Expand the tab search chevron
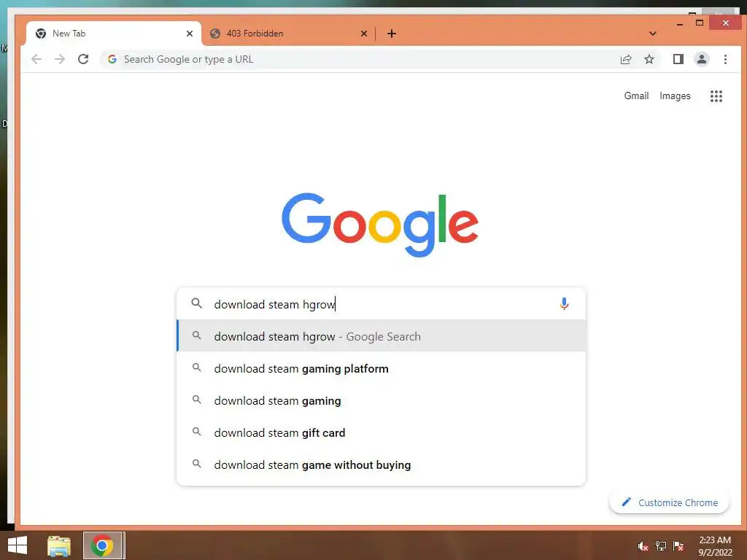Image resolution: width=747 pixels, height=560 pixels. tap(653, 34)
